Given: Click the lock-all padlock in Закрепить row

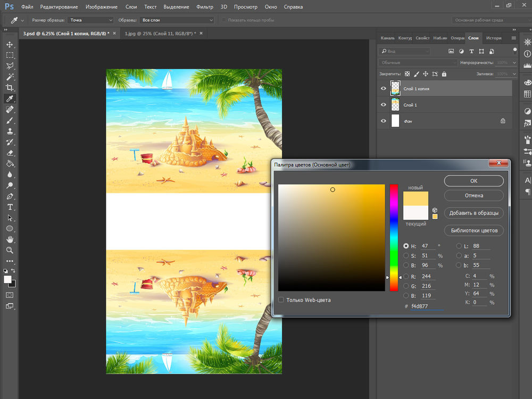Looking at the screenshot, I should tap(444, 74).
